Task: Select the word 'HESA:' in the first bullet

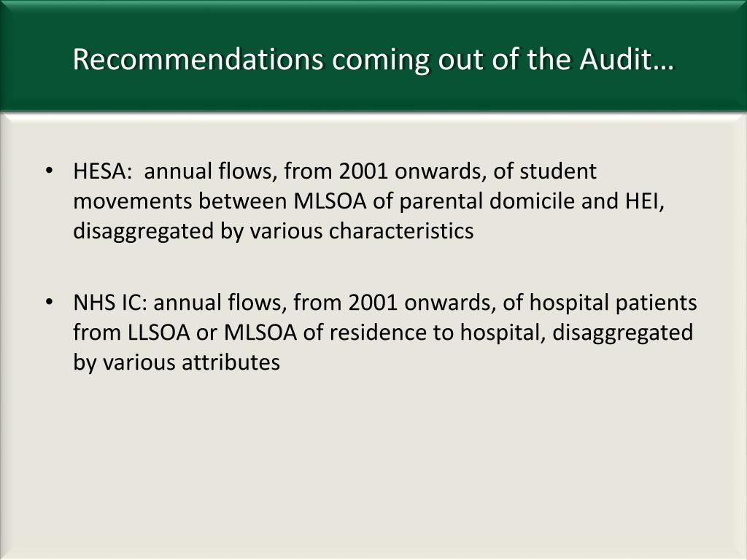Action: tap(102, 171)
